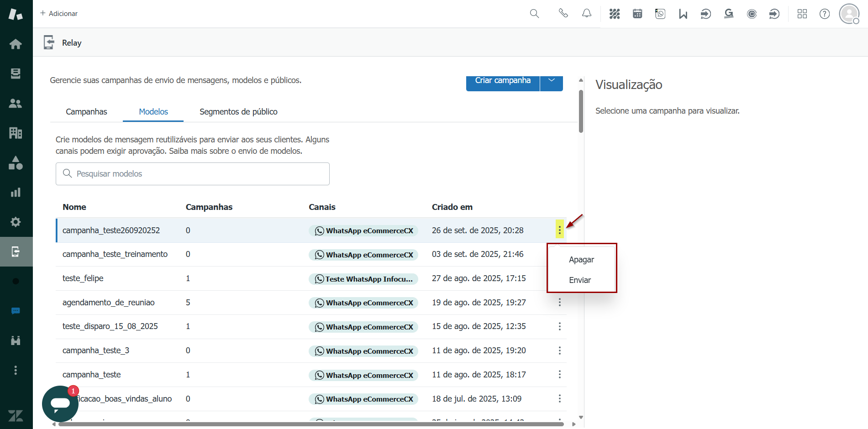Open the calendar app icon in top bar
Screen dimensions: 868x429
pyautogui.click(x=637, y=14)
